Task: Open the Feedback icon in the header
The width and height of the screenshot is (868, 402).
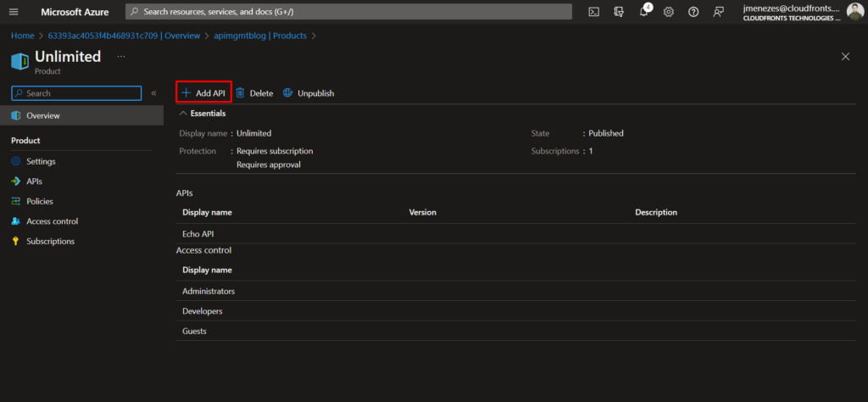Action: 719,12
